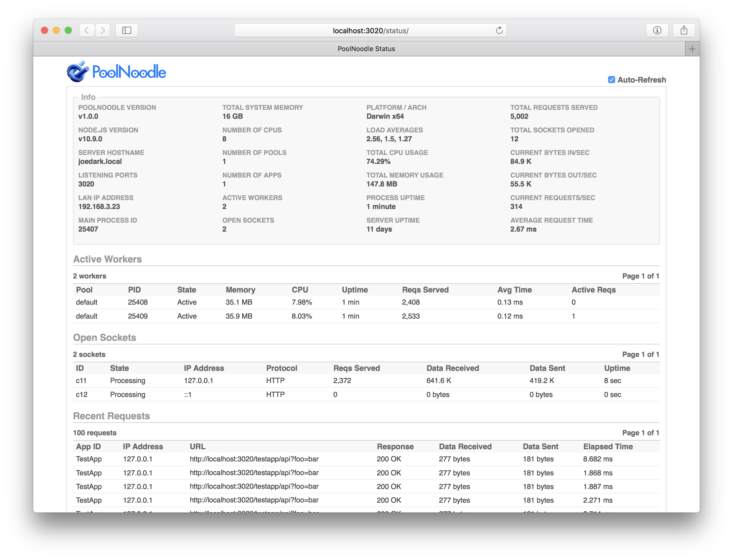Disable Auto-Refresh
This screenshot has width=733, height=560.
pyautogui.click(x=611, y=80)
